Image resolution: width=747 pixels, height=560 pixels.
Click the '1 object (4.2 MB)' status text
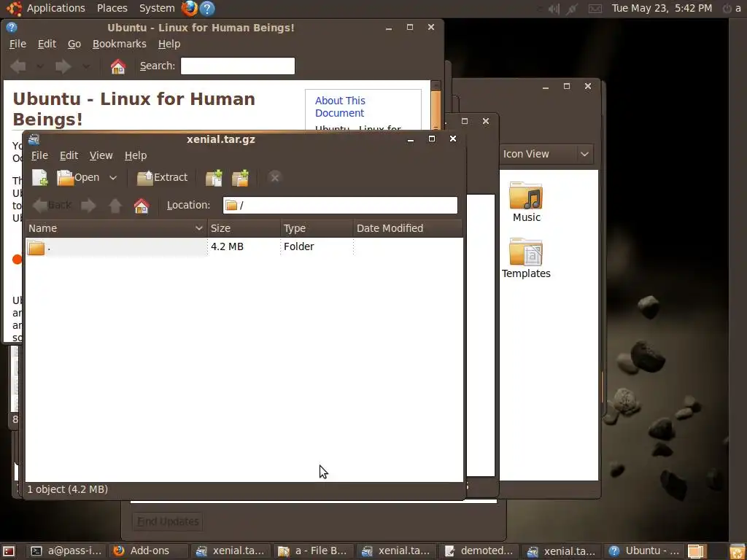[x=68, y=489]
